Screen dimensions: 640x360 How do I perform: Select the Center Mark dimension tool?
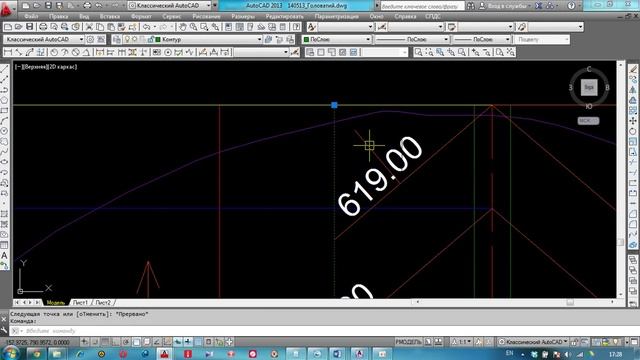coord(168,52)
